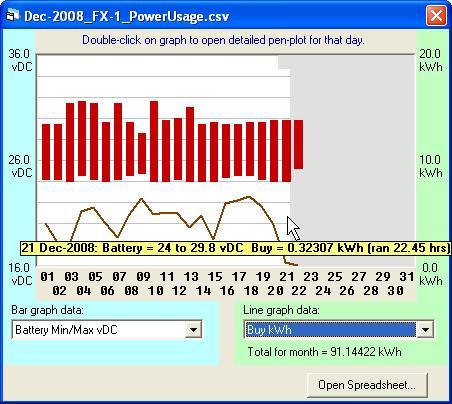Click the Open Spreadsheet button

tap(367, 385)
